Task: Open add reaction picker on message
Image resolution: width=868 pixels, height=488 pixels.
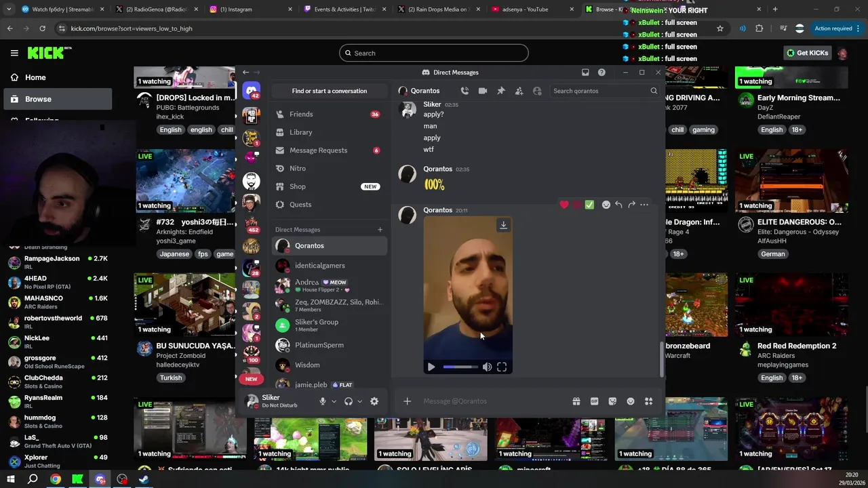Action: click(x=606, y=205)
